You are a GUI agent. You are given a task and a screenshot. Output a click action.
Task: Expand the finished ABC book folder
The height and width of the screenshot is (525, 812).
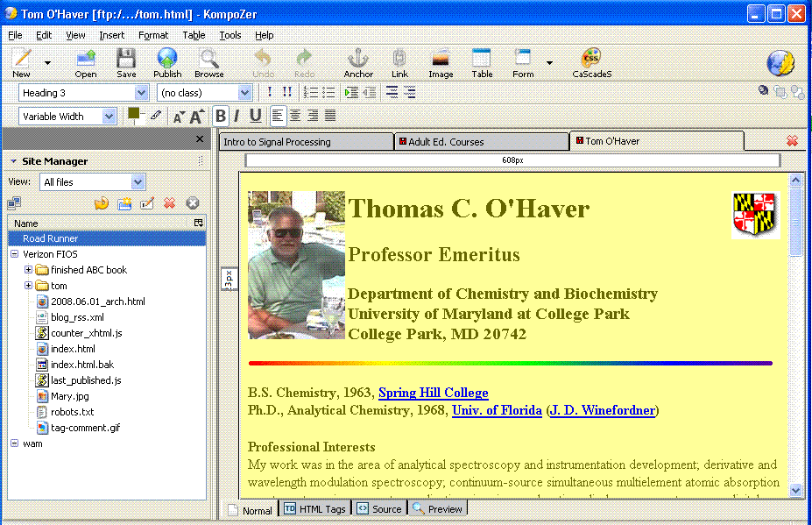point(29,269)
